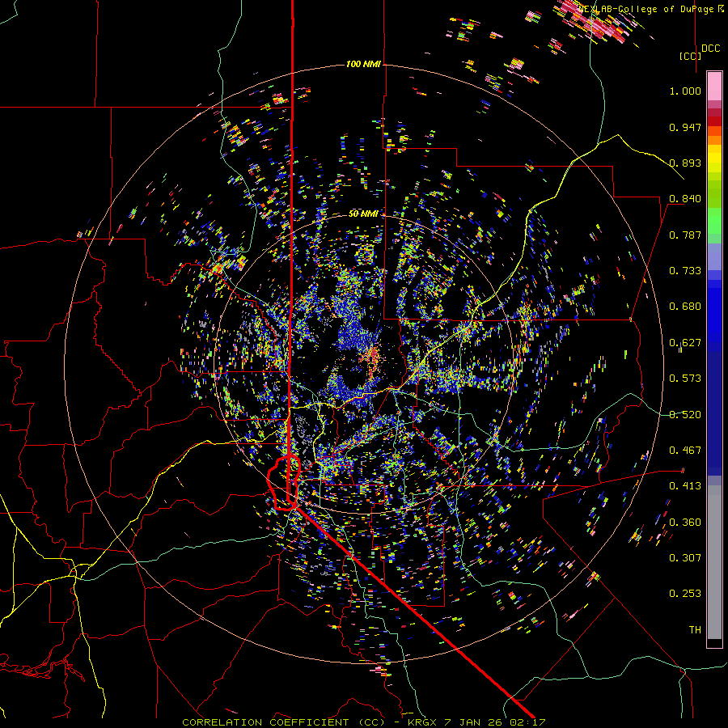The image size is (728, 728).
Task: Click the [CC] units label
Action: tap(690, 56)
